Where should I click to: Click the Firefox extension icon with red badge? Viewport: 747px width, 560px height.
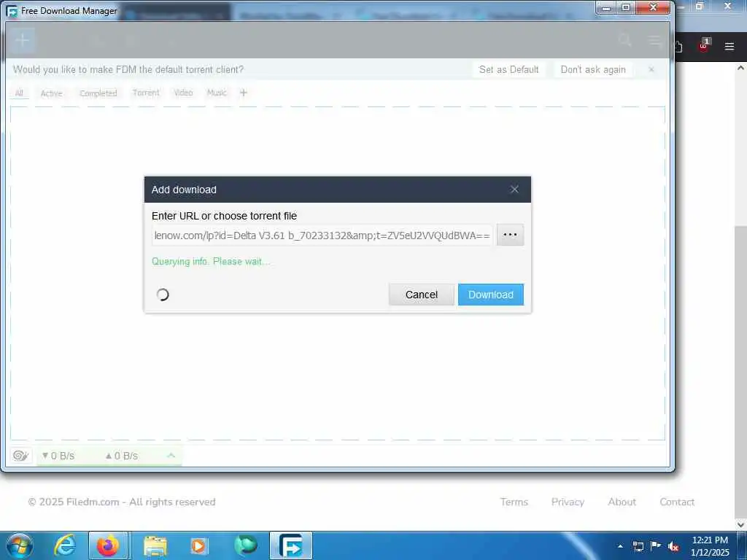[x=704, y=46]
